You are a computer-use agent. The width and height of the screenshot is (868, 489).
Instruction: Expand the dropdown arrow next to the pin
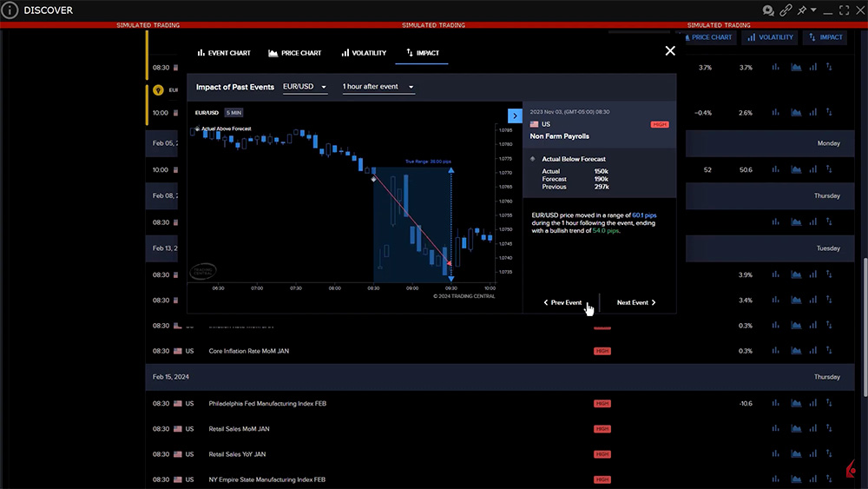[x=812, y=10]
